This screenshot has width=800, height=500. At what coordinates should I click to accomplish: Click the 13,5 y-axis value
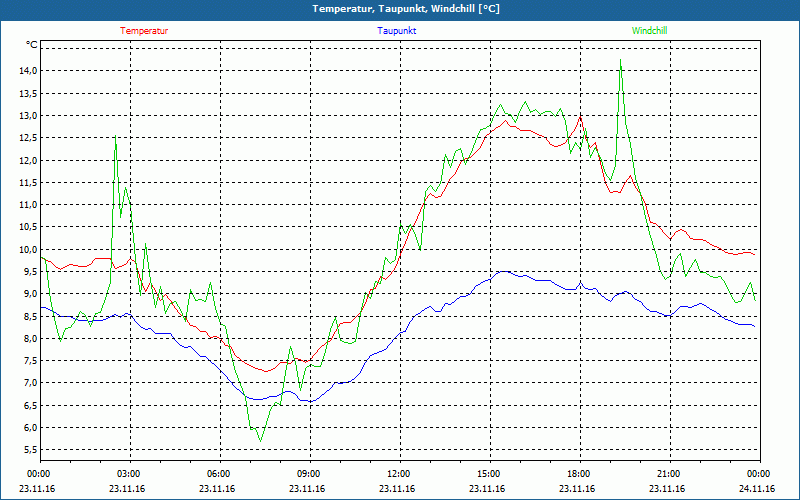[29, 93]
